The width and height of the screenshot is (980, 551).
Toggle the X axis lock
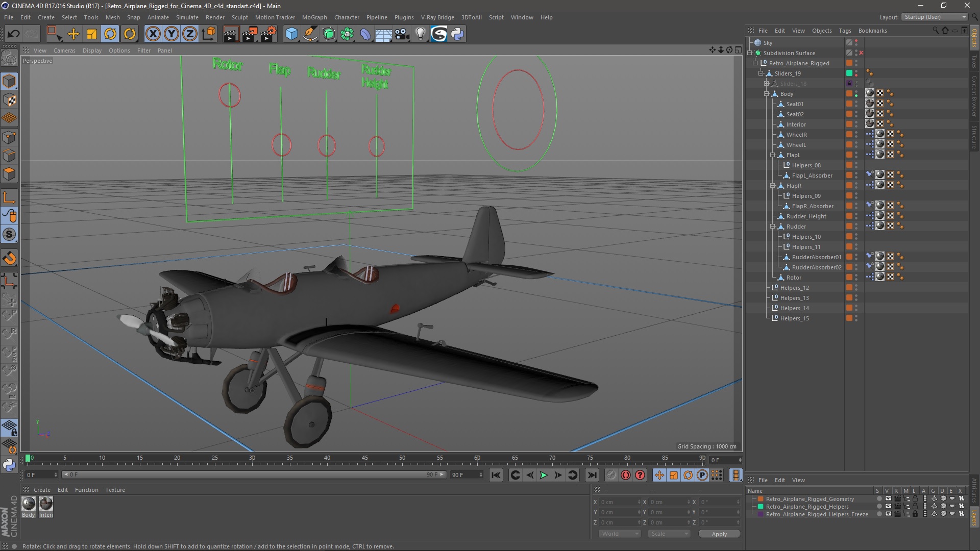coord(153,34)
